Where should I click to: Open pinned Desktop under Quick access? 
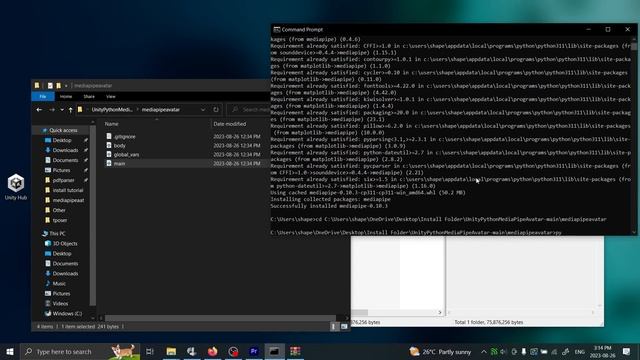pyautogui.click(x=62, y=140)
